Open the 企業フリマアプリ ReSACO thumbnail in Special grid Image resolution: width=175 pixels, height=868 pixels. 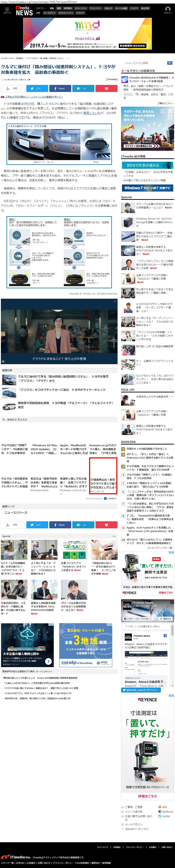(74, 550)
